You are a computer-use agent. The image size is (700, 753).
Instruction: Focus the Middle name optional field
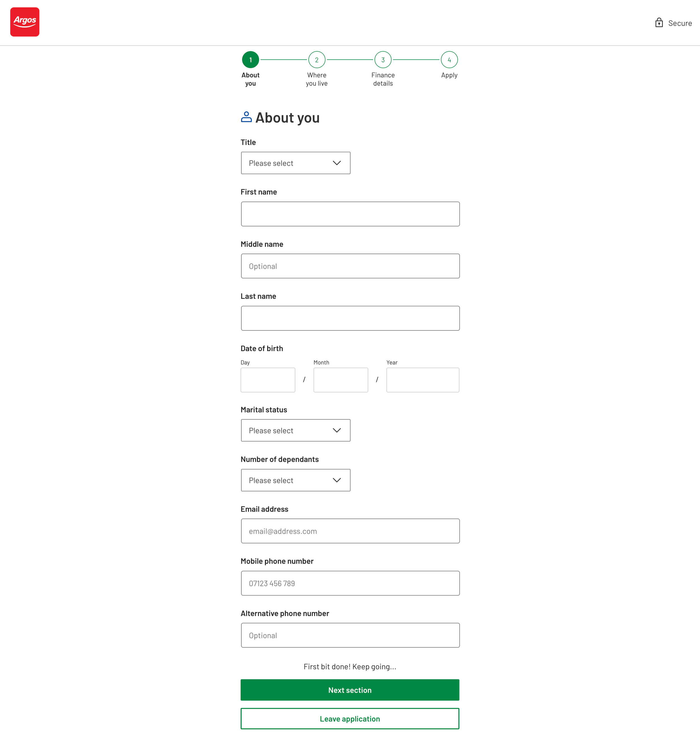point(350,266)
